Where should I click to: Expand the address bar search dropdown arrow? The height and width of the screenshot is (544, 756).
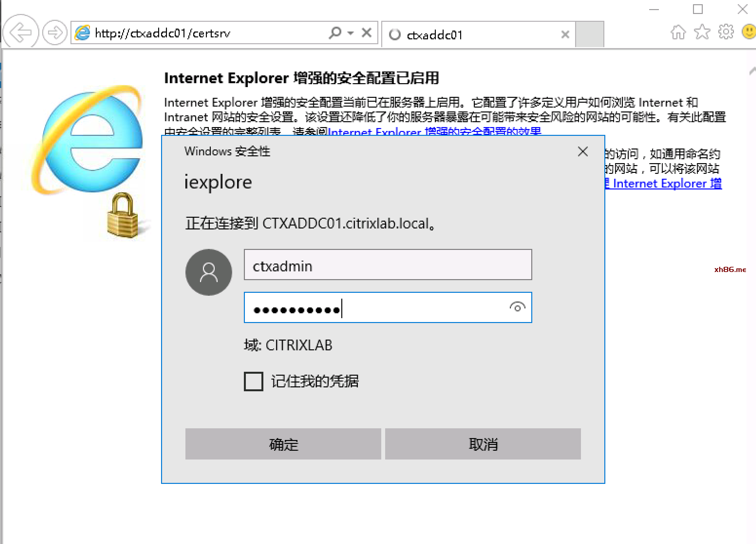(350, 33)
